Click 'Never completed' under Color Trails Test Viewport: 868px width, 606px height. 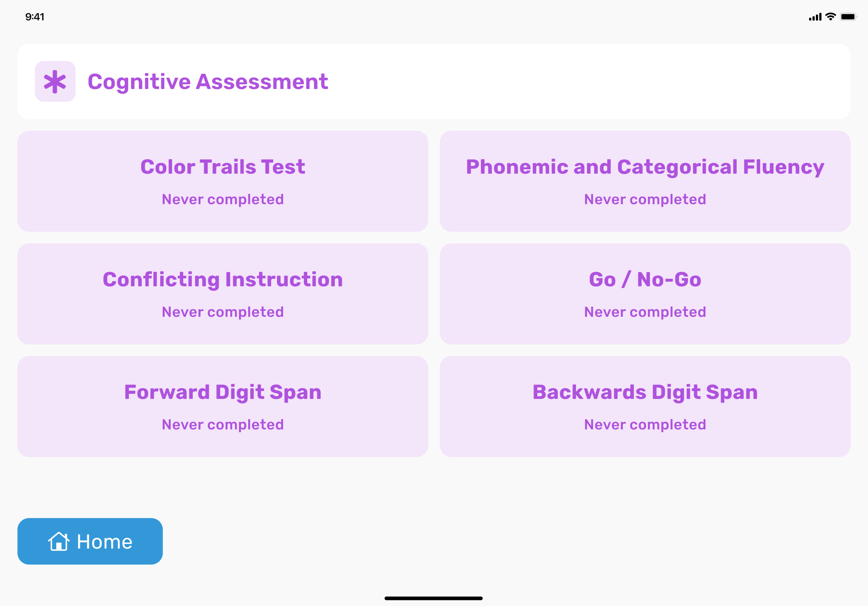point(222,199)
